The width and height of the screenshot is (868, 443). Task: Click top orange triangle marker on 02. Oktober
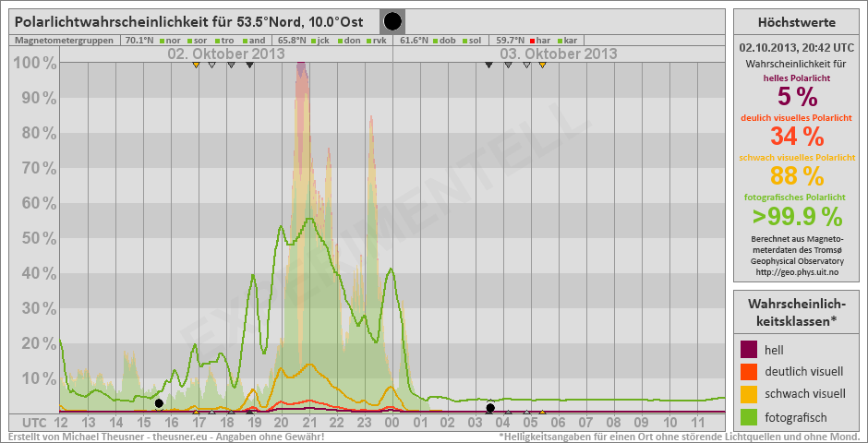click(196, 65)
